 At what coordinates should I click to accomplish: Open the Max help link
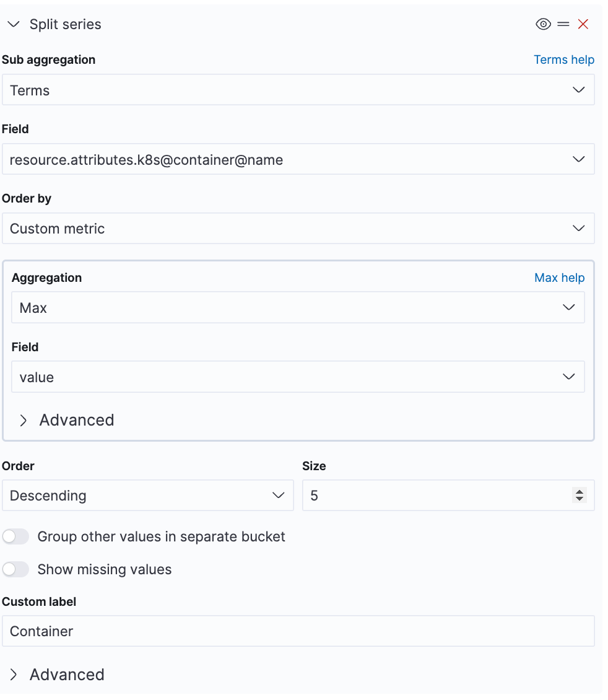coord(559,278)
